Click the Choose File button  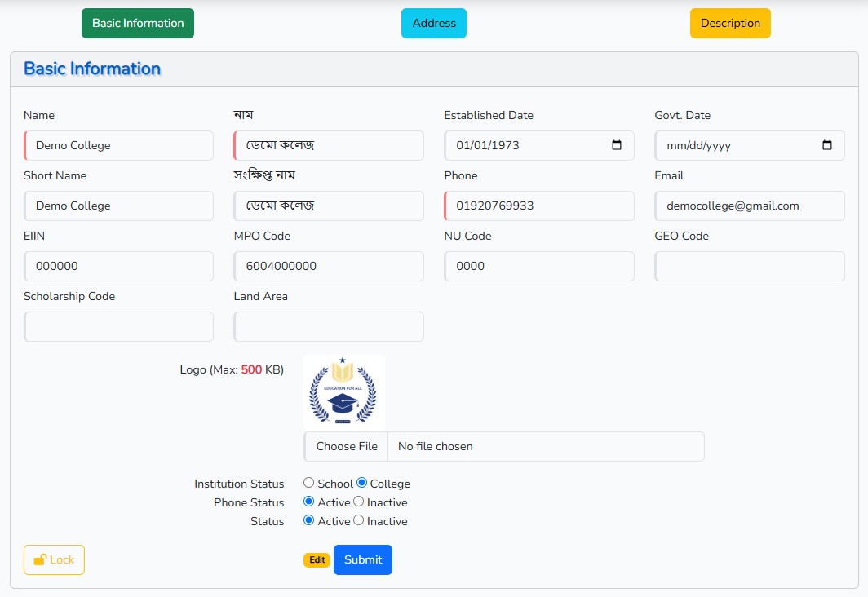[x=347, y=446]
